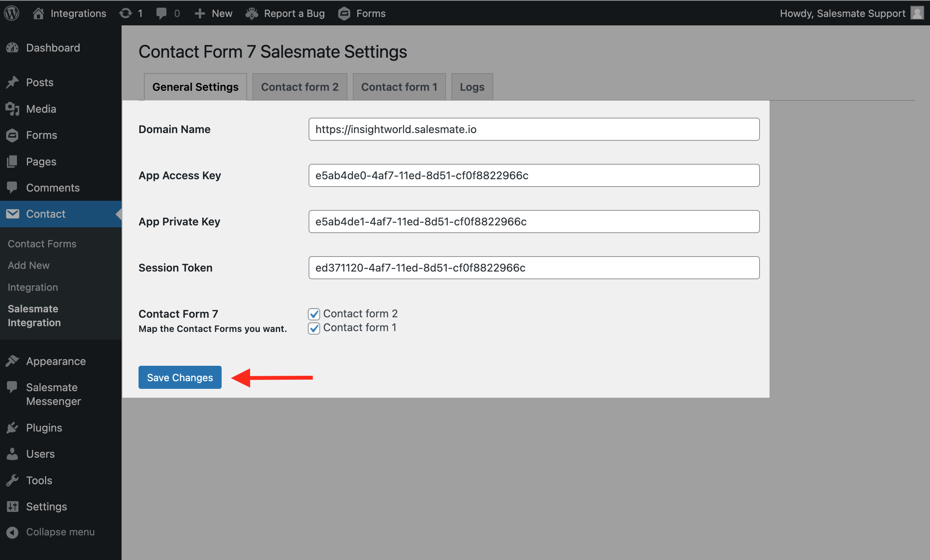930x560 pixels.
Task: Click the sidebar Forms icon
Action: point(12,135)
